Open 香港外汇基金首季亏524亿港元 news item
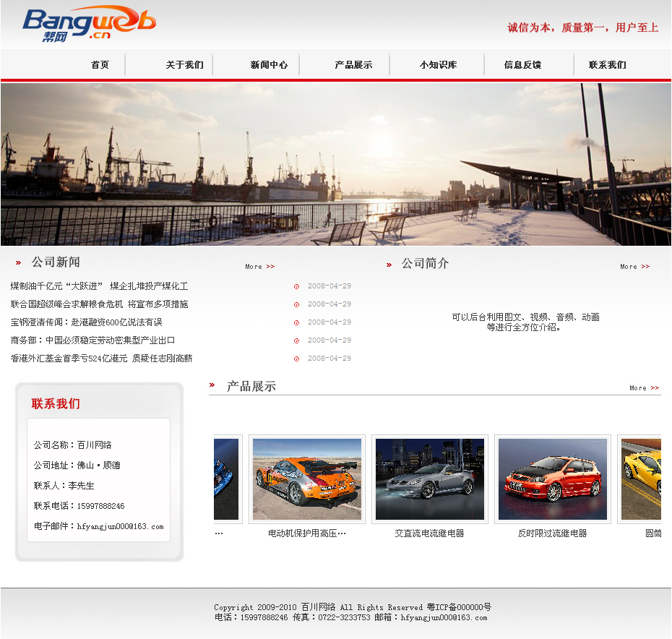 101,359
